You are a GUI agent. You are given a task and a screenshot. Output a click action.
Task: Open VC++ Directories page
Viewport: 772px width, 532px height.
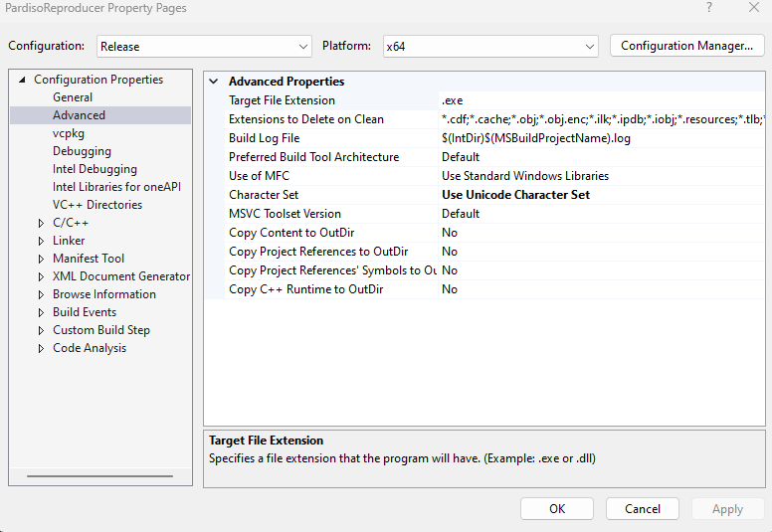pyautogui.click(x=97, y=205)
